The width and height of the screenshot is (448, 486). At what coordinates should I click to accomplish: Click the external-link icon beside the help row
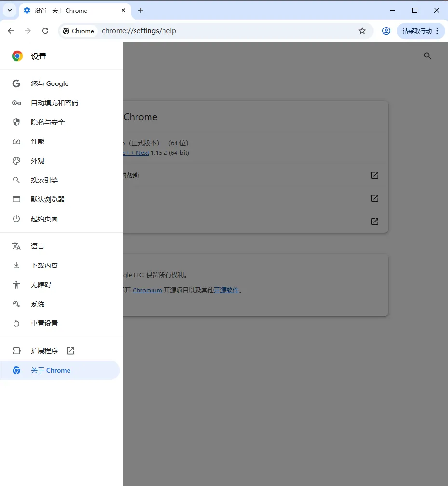point(375,175)
